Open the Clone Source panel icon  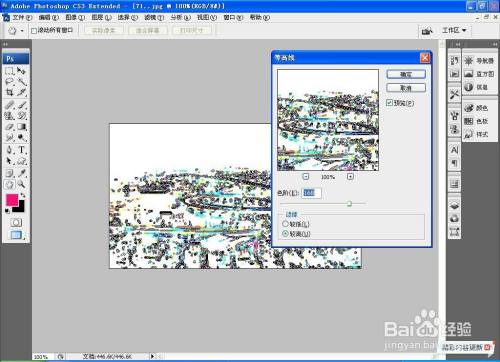pos(454,129)
